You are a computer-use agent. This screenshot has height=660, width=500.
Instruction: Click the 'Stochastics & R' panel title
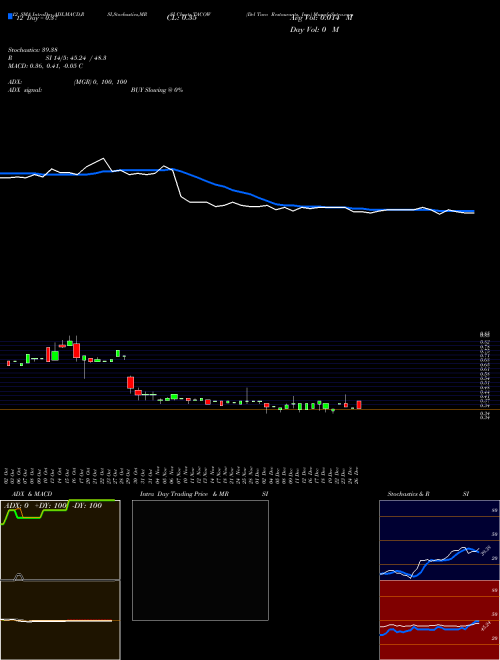click(x=408, y=494)
